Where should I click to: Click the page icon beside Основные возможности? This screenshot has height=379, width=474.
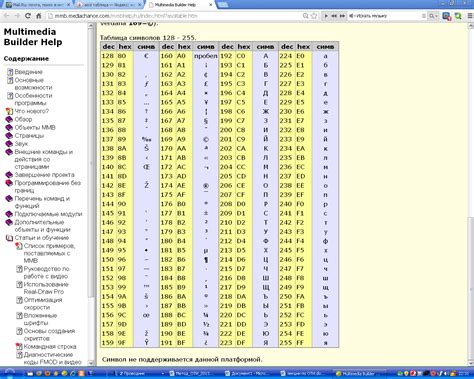point(10,80)
